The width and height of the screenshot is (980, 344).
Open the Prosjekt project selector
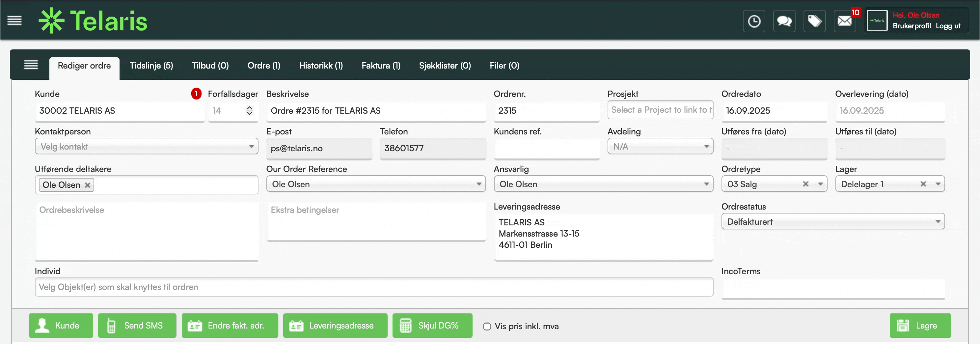coord(661,110)
